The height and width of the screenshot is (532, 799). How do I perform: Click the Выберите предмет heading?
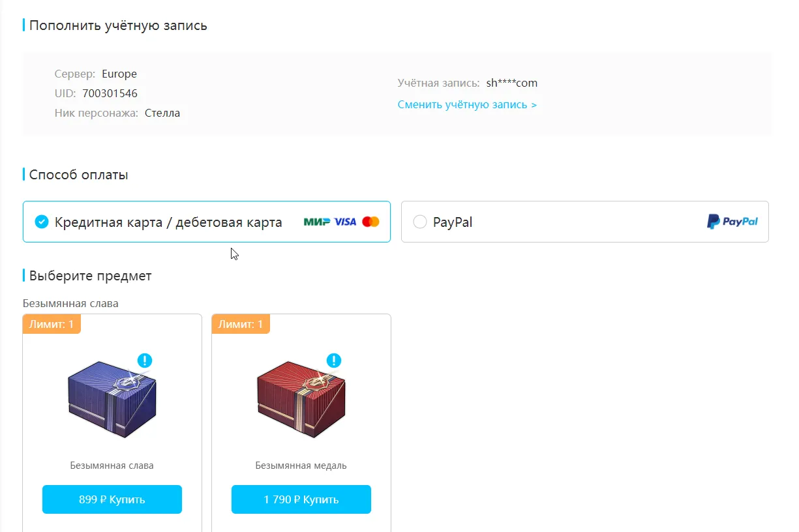91,276
